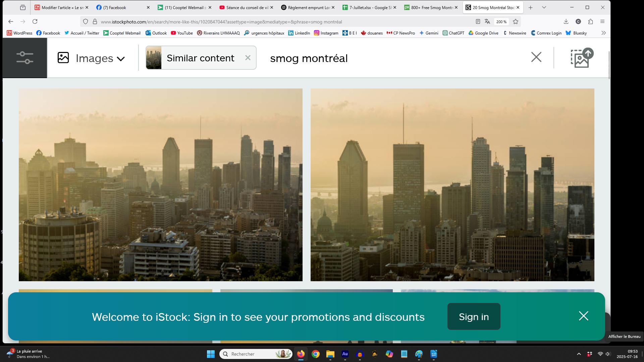
Task: Open the YouTube bookmark link
Action: point(182,33)
